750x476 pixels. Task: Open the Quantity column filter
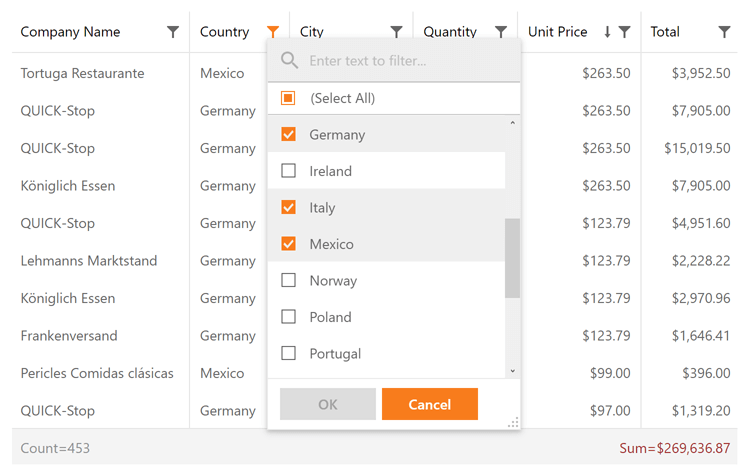point(501,32)
